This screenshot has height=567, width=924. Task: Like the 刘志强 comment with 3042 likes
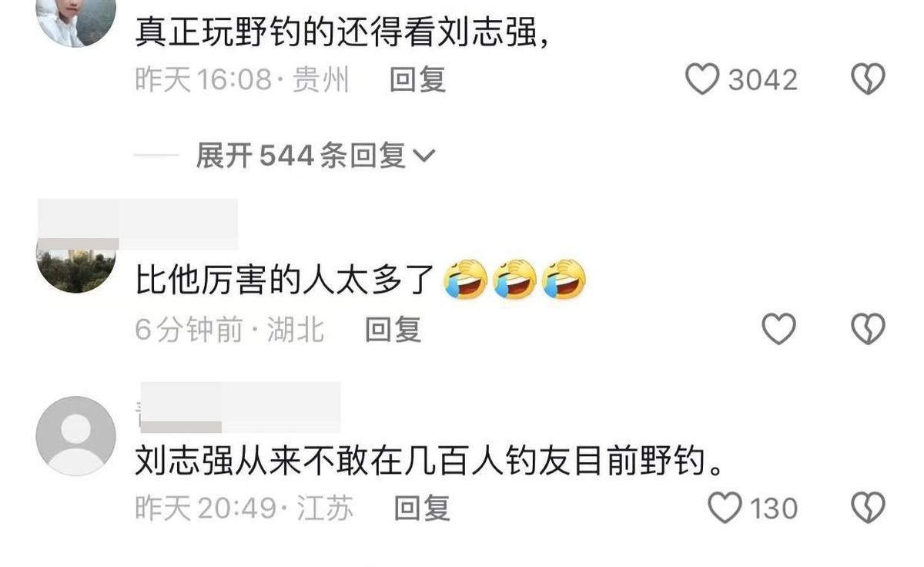(702, 79)
